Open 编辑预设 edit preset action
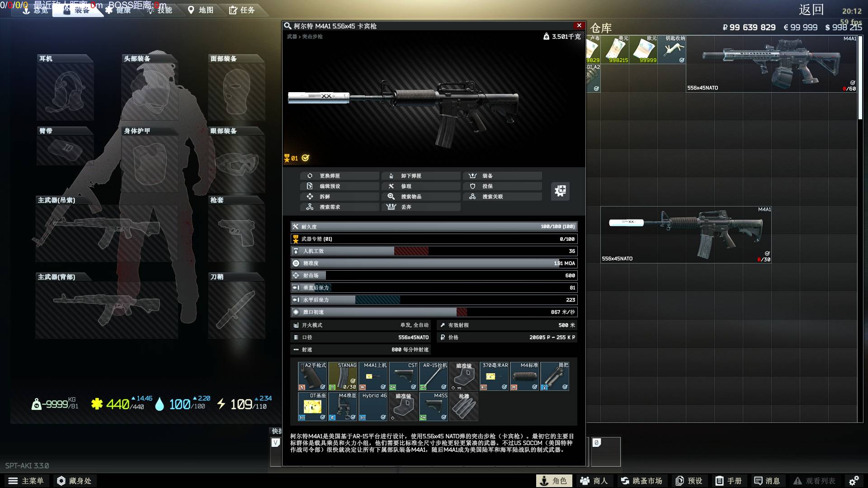868x488 pixels. [x=340, y=186]
